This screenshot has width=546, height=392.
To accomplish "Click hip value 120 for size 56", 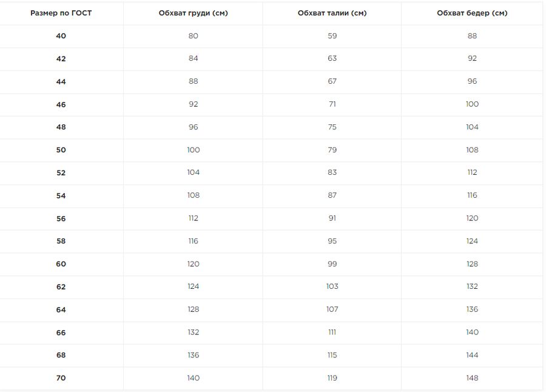I will (472, 218).
